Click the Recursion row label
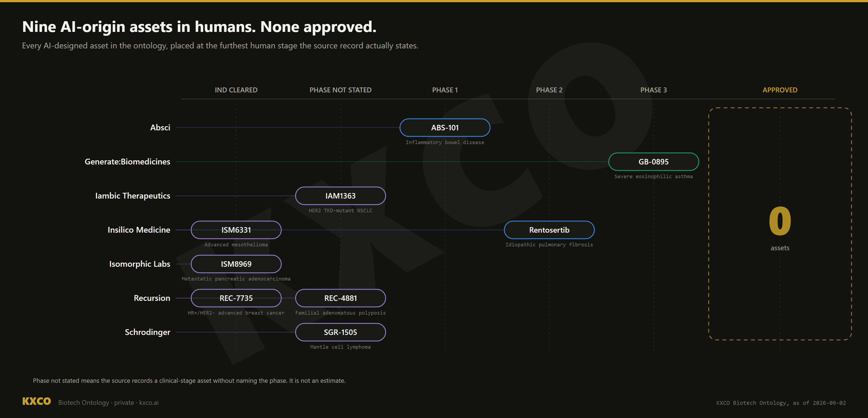 point(152,298)
